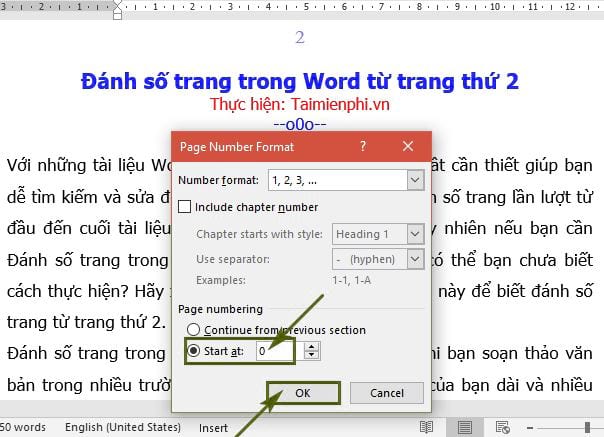
Task: Click the (hyphen) separator field
Action: (x=369, y=259)
